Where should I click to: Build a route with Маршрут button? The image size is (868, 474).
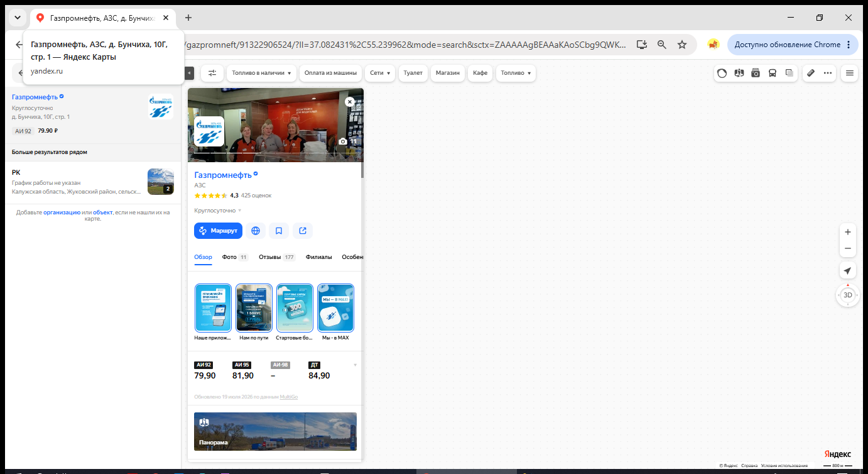(x=218, y=231)
